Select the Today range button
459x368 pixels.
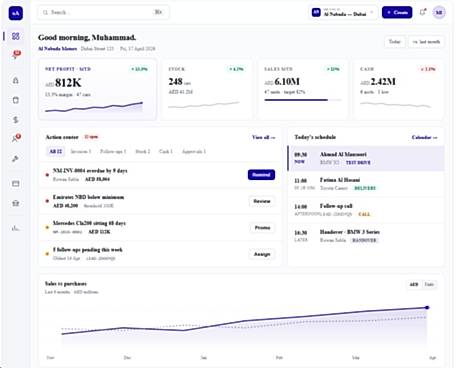pos(395,42)
